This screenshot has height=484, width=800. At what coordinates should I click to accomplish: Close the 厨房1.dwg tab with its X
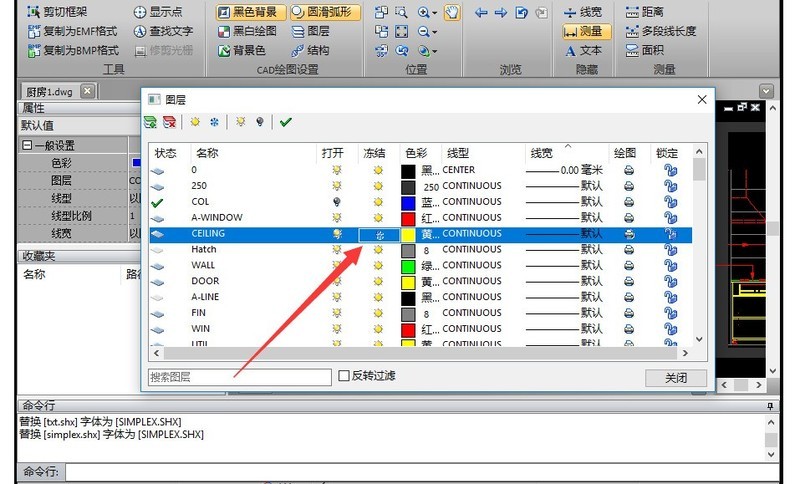pos(88,91)
